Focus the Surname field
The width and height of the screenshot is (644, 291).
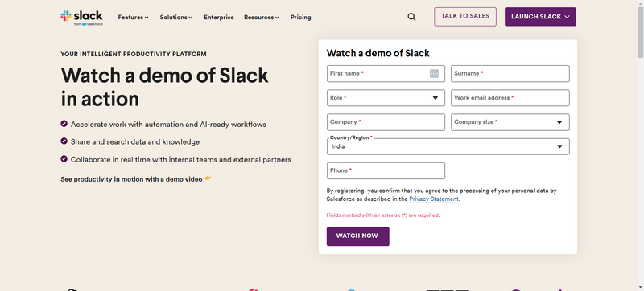click(510, 73)
